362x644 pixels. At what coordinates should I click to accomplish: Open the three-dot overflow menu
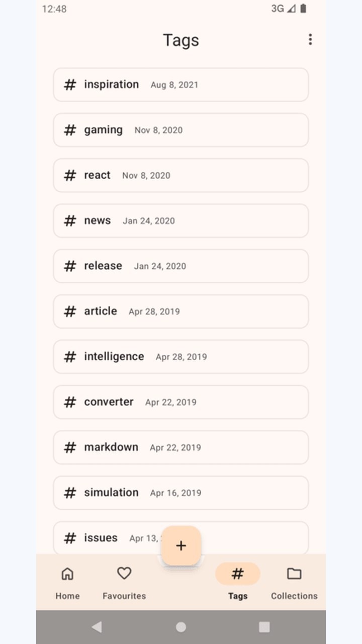pyautogui.click(x=310, y=39)
